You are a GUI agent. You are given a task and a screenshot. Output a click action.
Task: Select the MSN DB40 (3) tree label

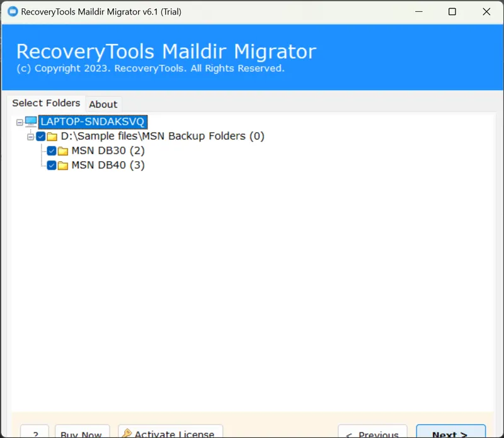pyautogui.click(x=108, y=166)
